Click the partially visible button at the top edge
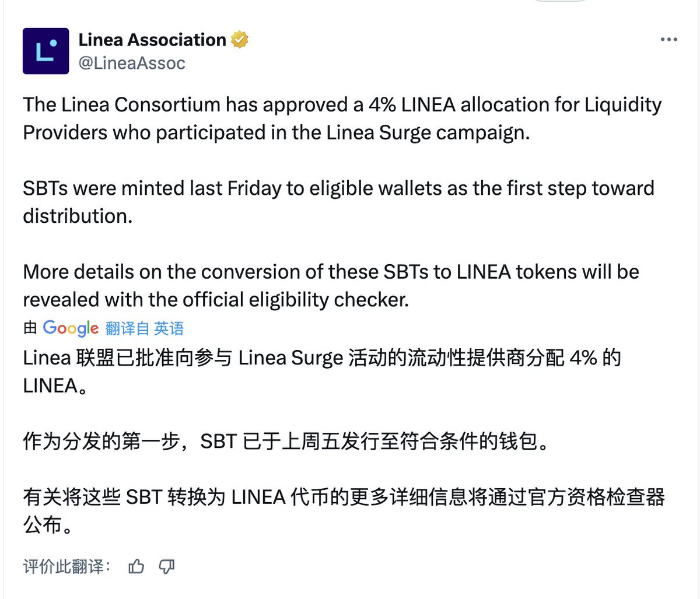 (x=560, y=1)
